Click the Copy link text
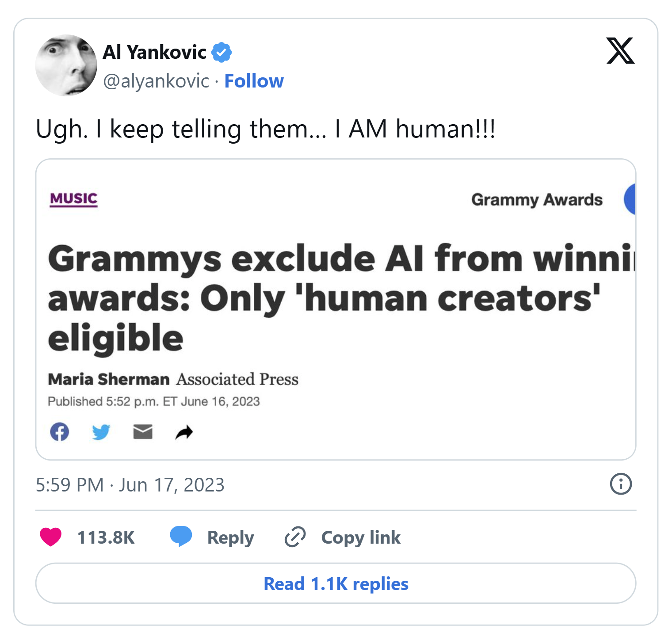Image resolution: width=672 pixels, height=640 pixels. 361,537
